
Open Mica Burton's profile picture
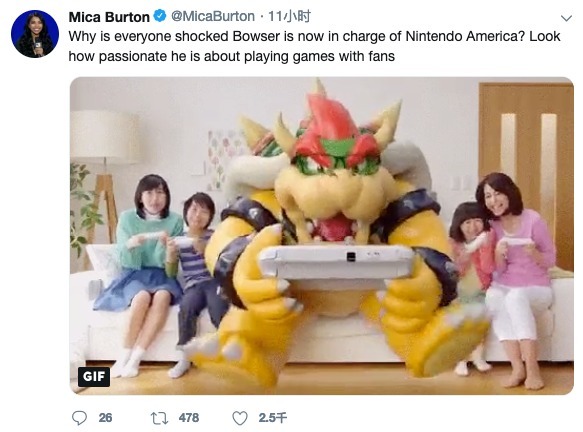tap(35, 34)
